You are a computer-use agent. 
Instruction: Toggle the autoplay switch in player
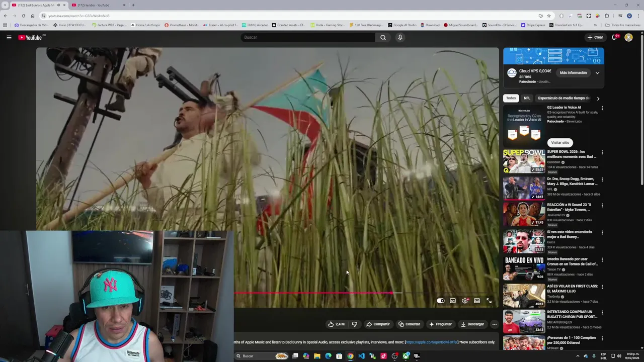[441, 301]
